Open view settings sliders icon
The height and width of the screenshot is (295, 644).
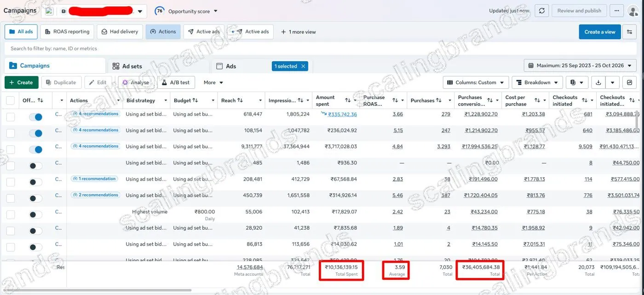(x=630, y=32)
